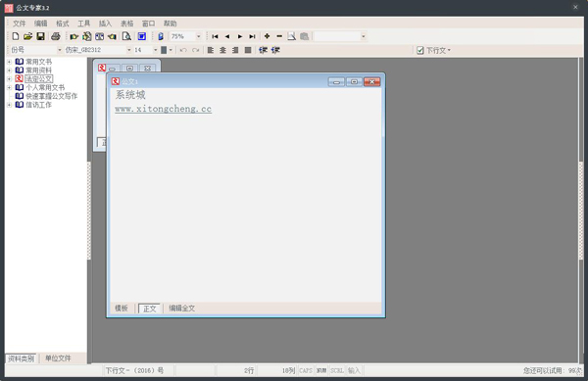Viewport: 588px width, 381px height.
Task: Open the 插入 menu
Action: 105,24
